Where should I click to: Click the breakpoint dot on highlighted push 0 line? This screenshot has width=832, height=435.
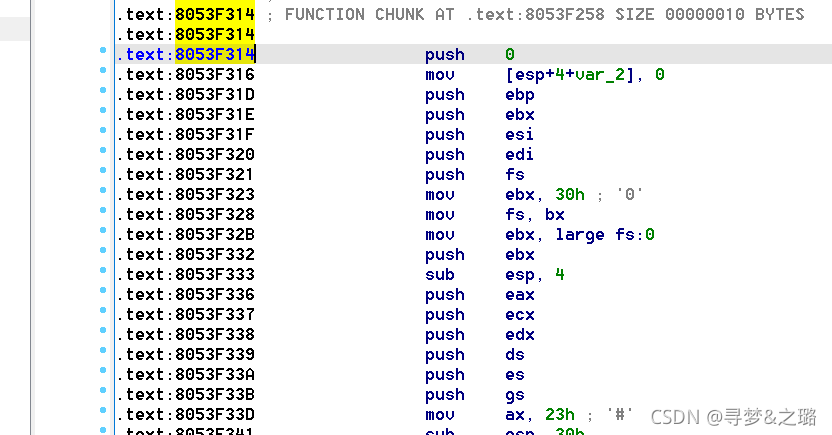[103, 50]
